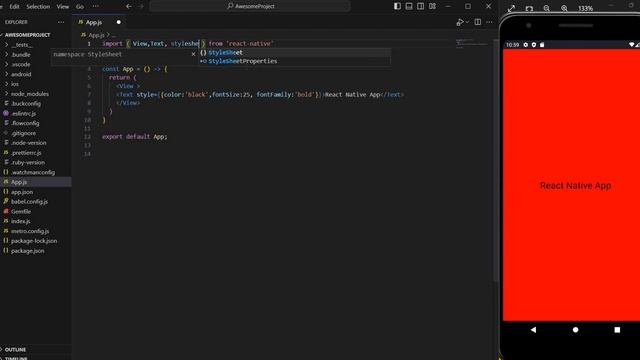Collapse AWESOMEPROJECT root folder

pyautogui.click(x=27, y=35)
